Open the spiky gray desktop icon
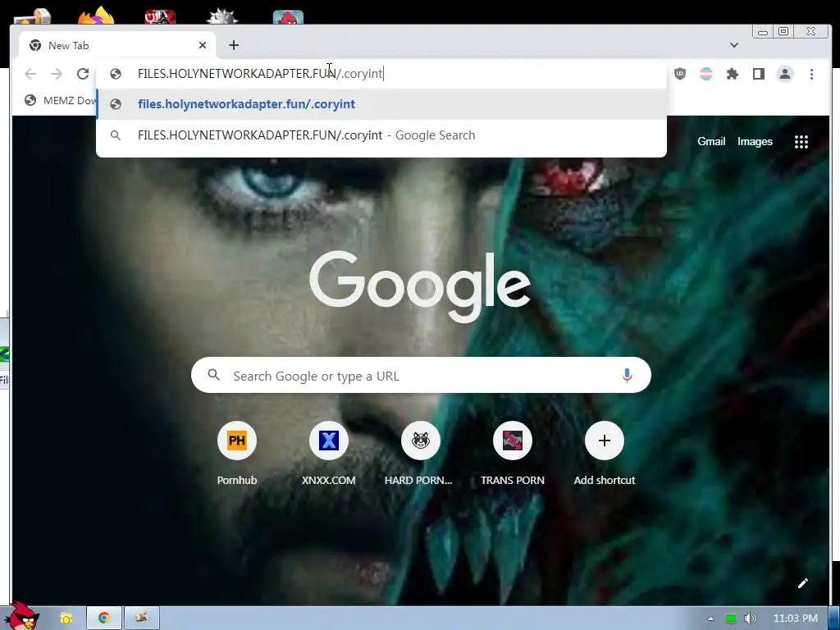The width and height of the screenshot is (840, 630). coord(221,16)
